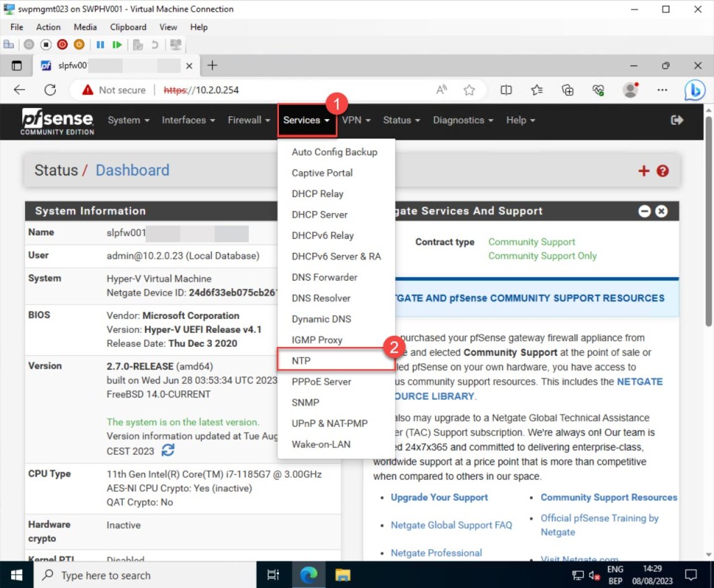Open the Diagnostics dropdown menu
Screen dimensions: 714x588
pyautogui.click(x=463, y=120)
